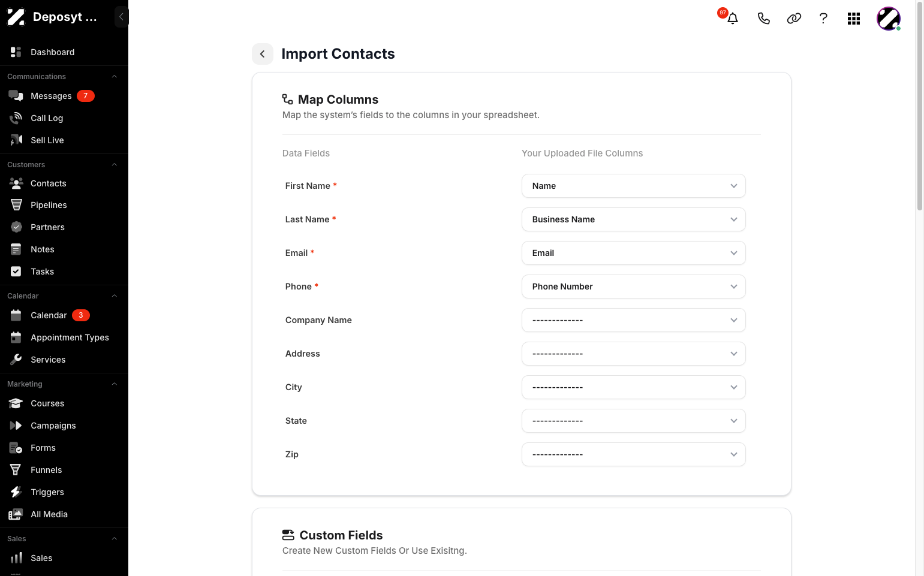The width and height of the screenshot is (924, 576).
Task: Open notifications bell icon
Action: pos(732,19)
